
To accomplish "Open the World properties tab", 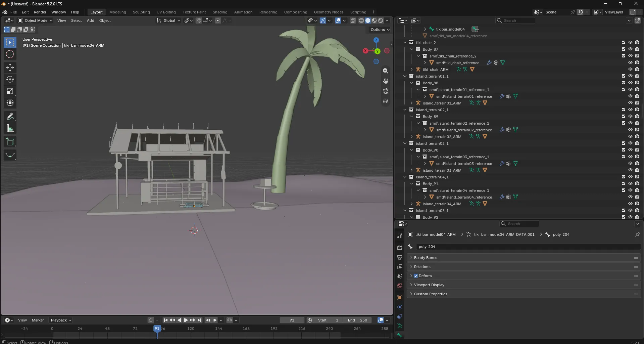I will (399, 286).
